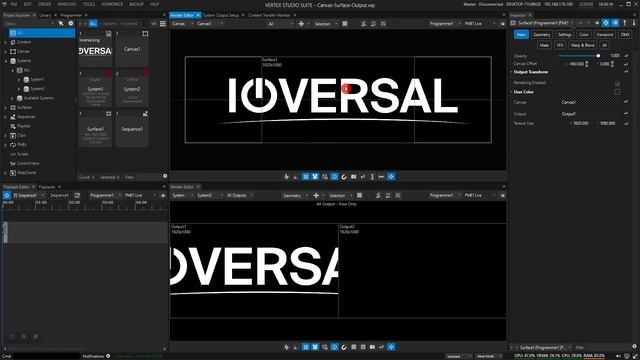Click move-gizmo icon in top Render Editor

pos(301,24)
